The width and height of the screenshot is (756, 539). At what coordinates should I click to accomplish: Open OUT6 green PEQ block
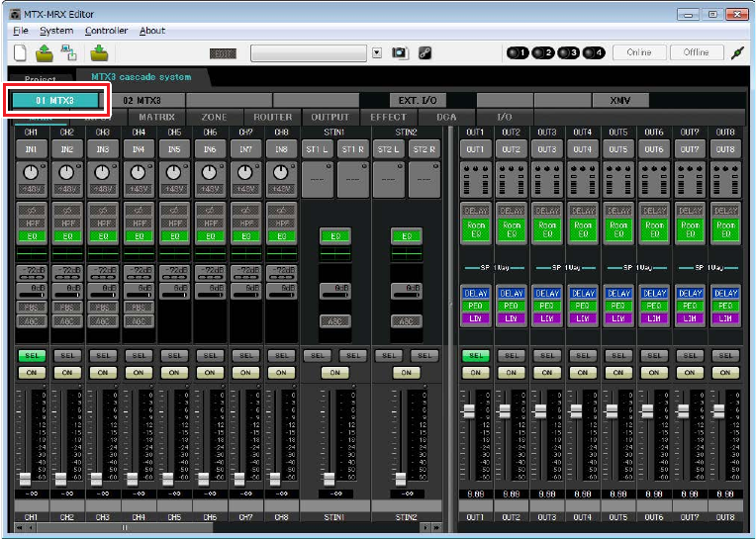[x=654, y=306]
